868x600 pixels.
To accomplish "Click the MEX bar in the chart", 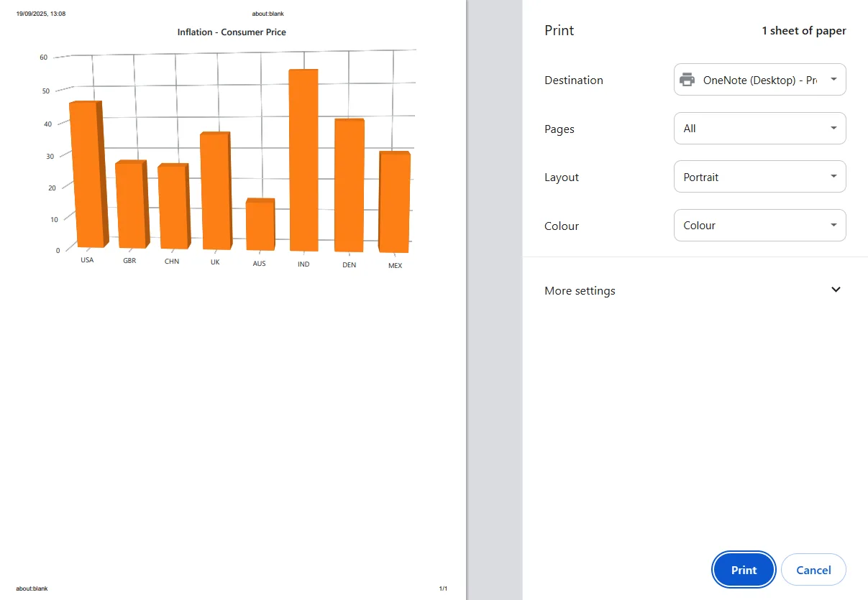I will coord(394,202).
